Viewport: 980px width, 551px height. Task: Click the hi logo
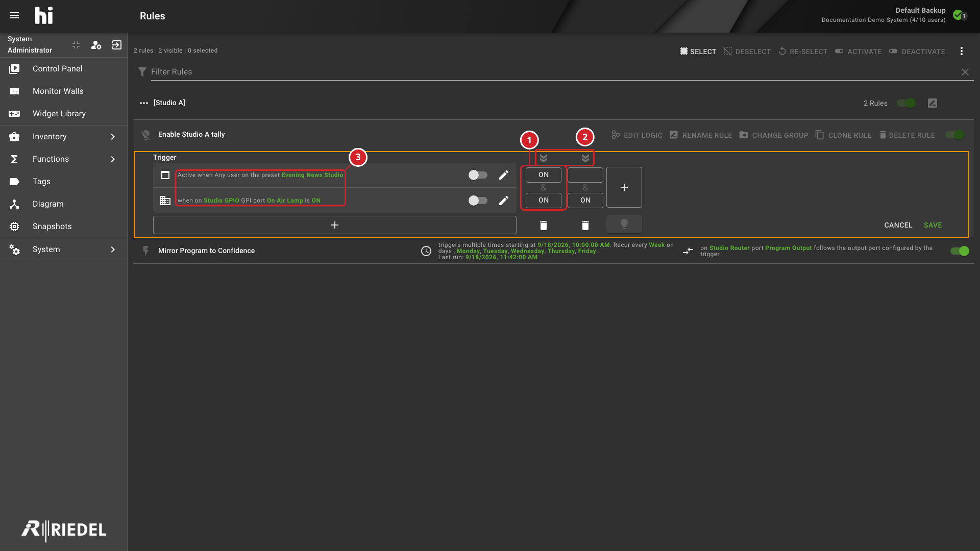(x=44, y=15)
